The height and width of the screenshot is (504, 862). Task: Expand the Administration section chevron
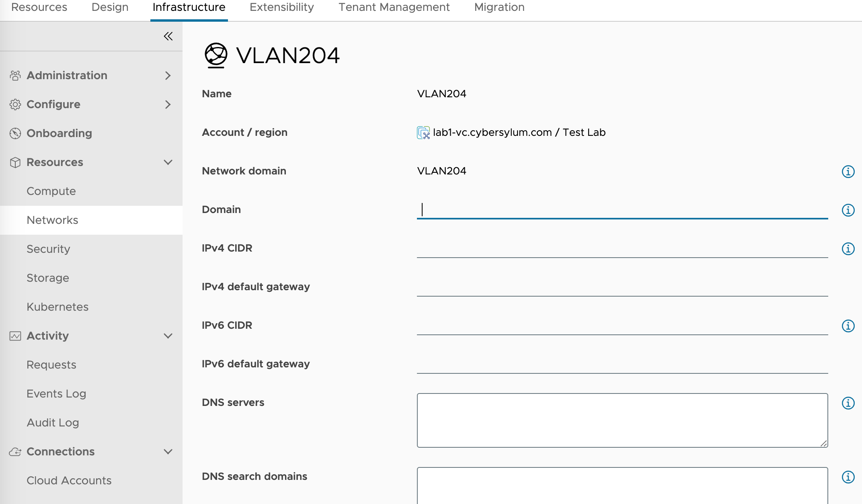click(x=168, y=76)
